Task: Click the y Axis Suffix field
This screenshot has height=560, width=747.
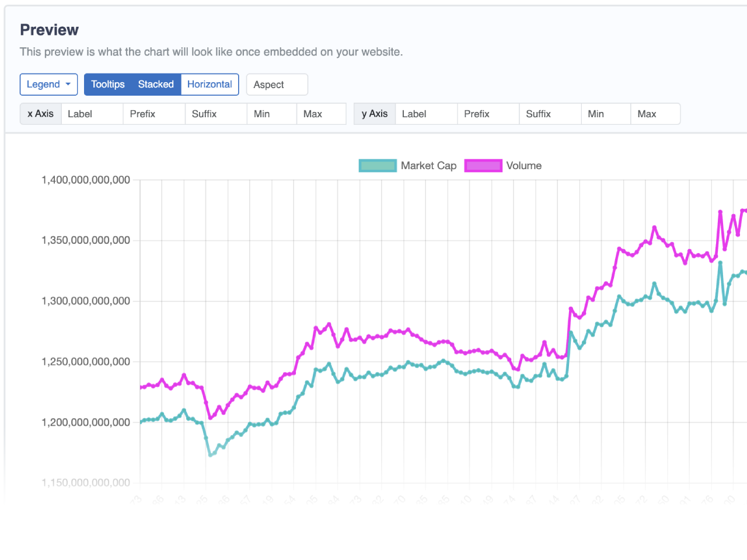Action: (550, 114)
